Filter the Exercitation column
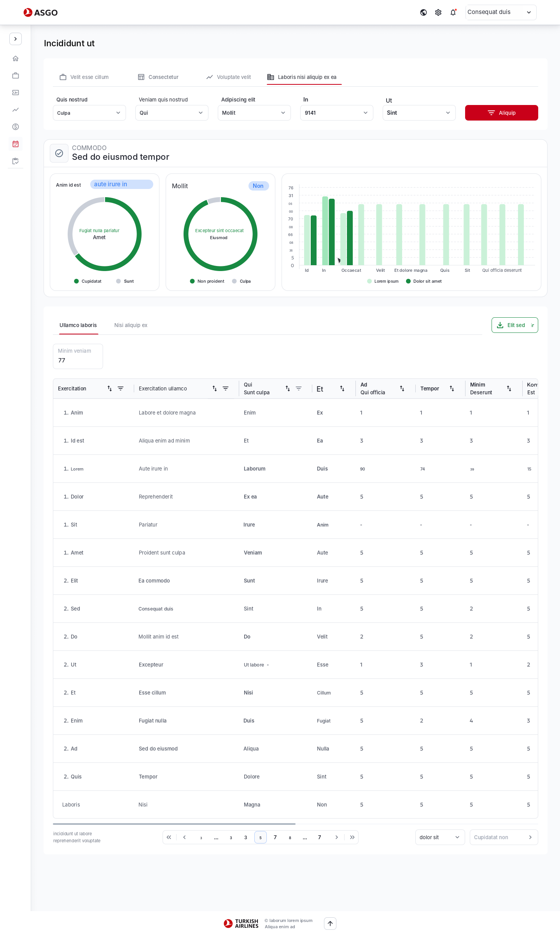This screenshot has width=560, height=936. coord(121,388)
